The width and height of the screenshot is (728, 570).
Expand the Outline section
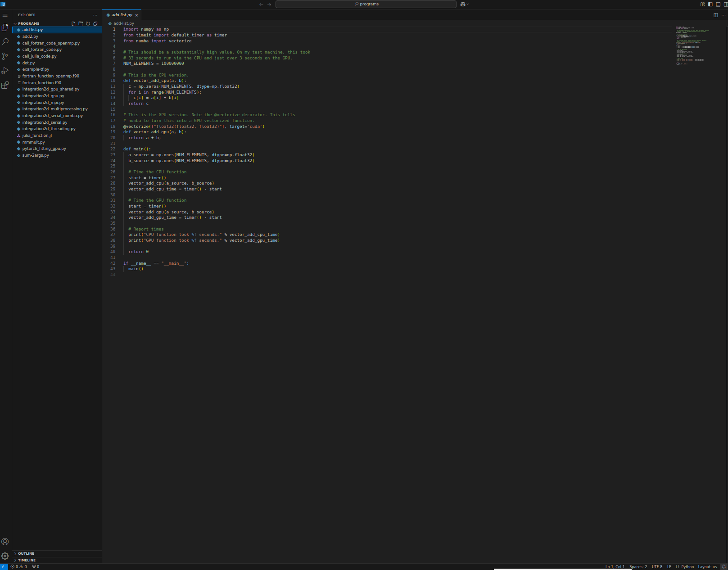pyautogui.click(x=26, y=553)
